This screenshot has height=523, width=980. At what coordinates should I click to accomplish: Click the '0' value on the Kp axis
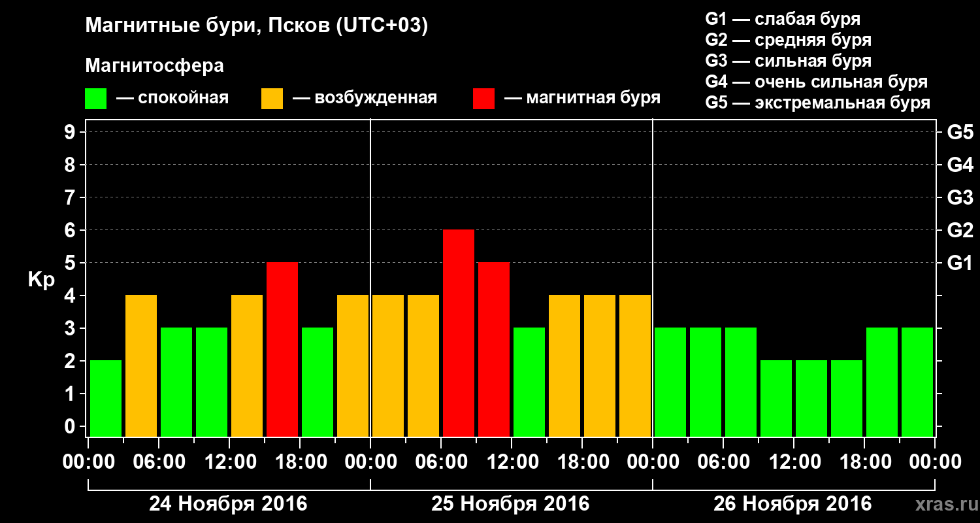click(x=71, y=427)
